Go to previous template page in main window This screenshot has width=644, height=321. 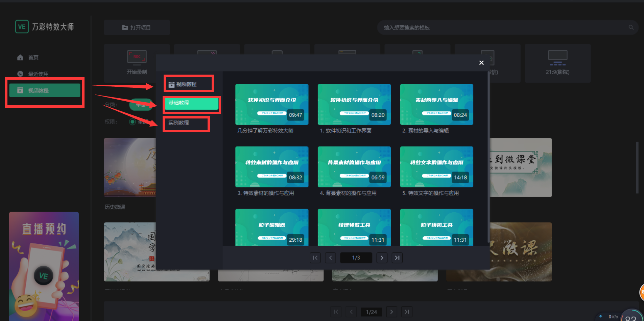click(x=351, y=312)
